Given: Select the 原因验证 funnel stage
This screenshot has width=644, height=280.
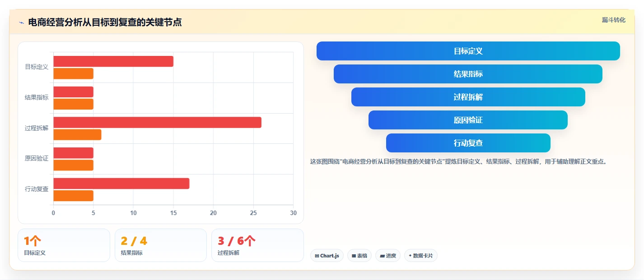Looking at the screenshot, I should pyautogui.click(x=468, y=120).
